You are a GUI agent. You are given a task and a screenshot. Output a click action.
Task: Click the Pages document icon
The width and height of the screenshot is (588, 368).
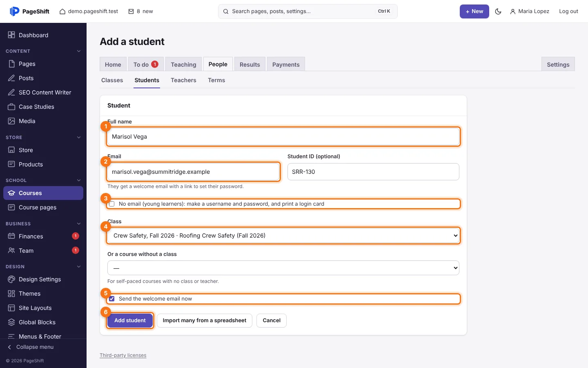tap(11, 64)
